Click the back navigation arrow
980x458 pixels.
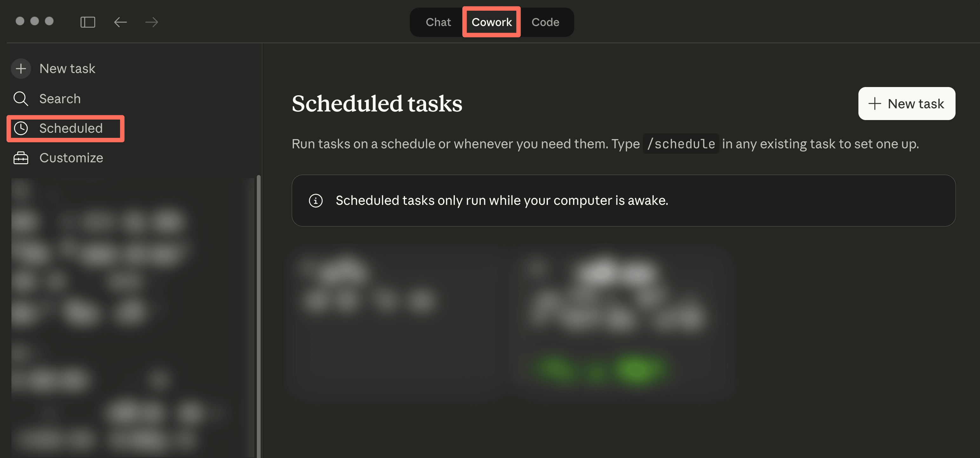coord(120,22)
